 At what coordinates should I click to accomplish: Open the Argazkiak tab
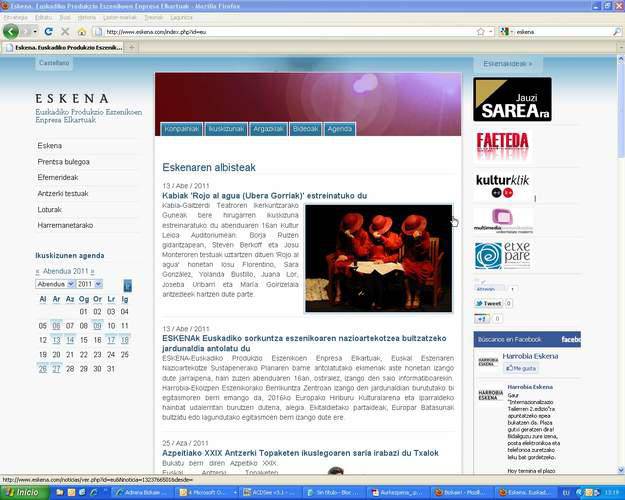pyautogui.click(x=268, y=129)
